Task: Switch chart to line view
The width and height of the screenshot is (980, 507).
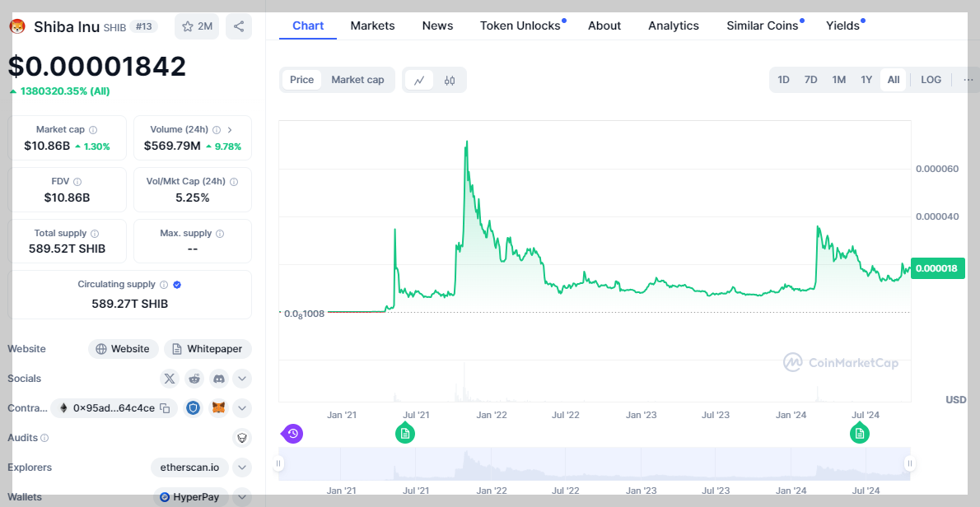Action: pyautogui.click(x=419, y=80)
